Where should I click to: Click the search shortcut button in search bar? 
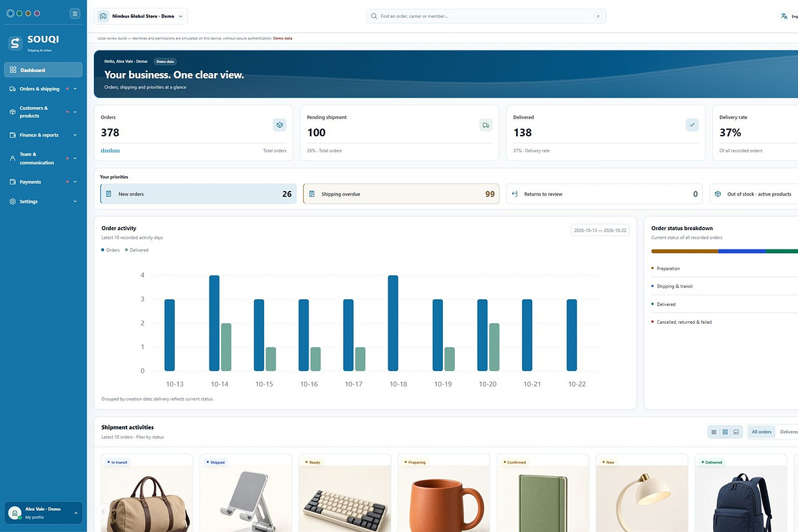pyautogui.click(x=598, y=16)
